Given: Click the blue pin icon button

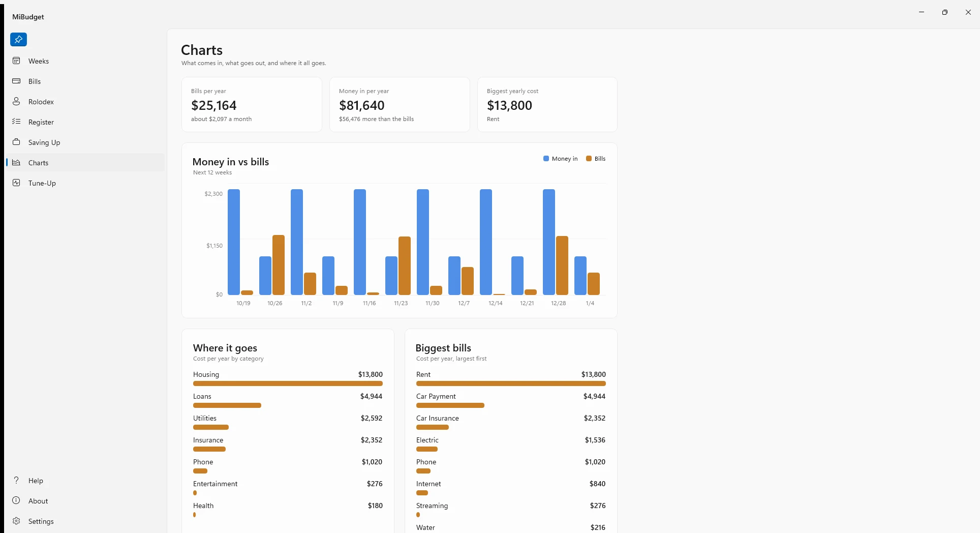Looking at the screenshot, I should 18,39.
